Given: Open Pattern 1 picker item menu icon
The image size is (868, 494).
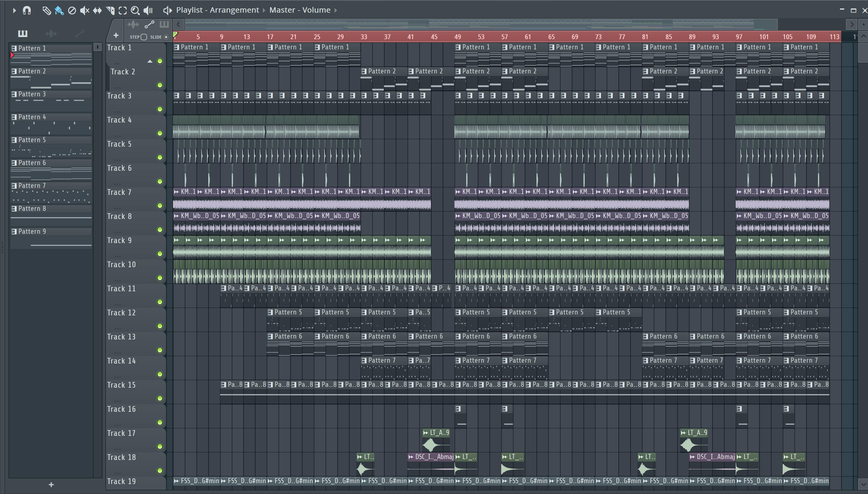Looking at the screenshot, I should pos(14,48).
